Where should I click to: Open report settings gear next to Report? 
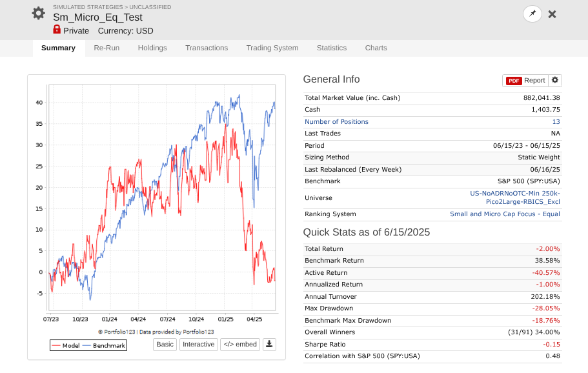pyautogui.click(x=555, y=80)
